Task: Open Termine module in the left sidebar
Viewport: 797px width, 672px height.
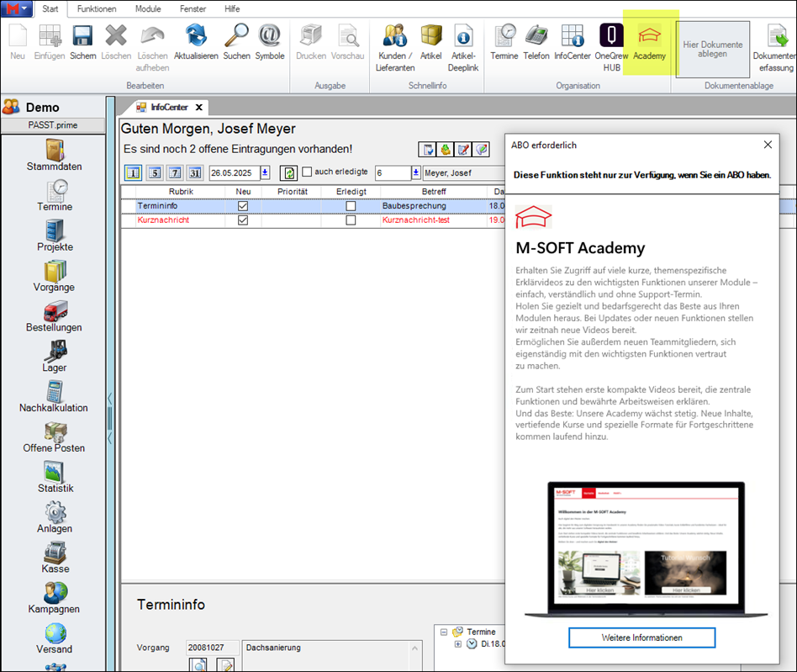Action: tap(55, 196)
